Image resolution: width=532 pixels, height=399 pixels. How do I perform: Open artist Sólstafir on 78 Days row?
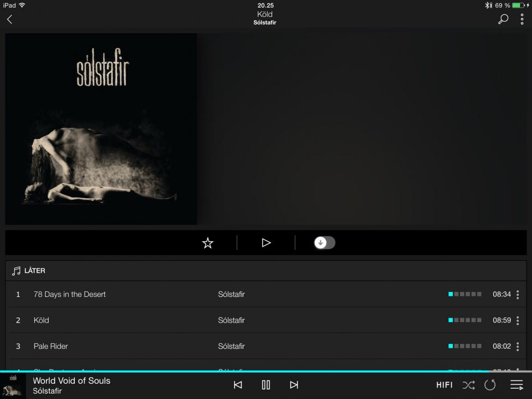click(231, 295)
